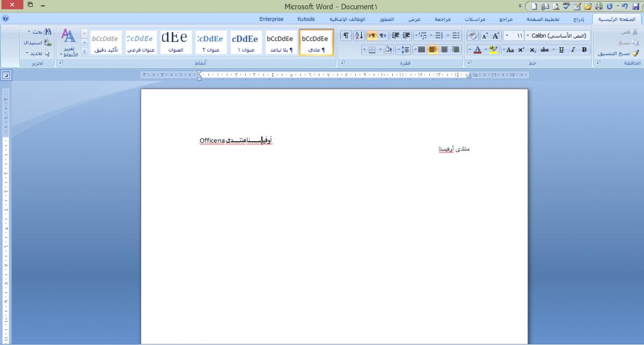Apply the Subtitle (عنوان فرعي) style
The width and height of the screenshot is (644, 345).
(141, 42)
